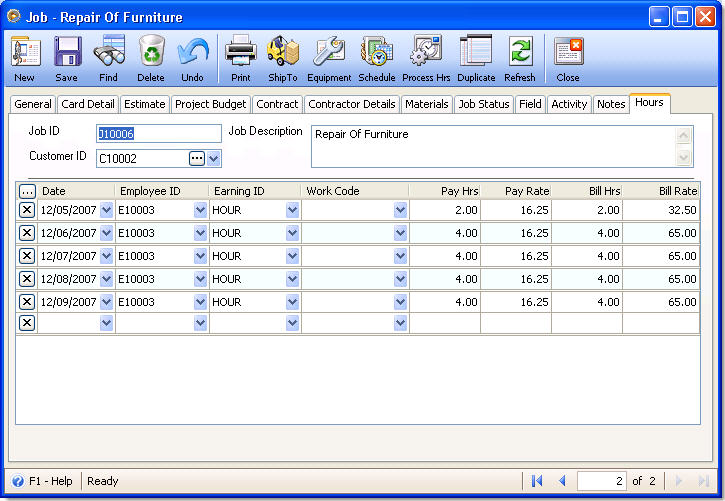Click the Earning ID column header
Viewport: 725px width, 501px height.
[x=255, y=191]
